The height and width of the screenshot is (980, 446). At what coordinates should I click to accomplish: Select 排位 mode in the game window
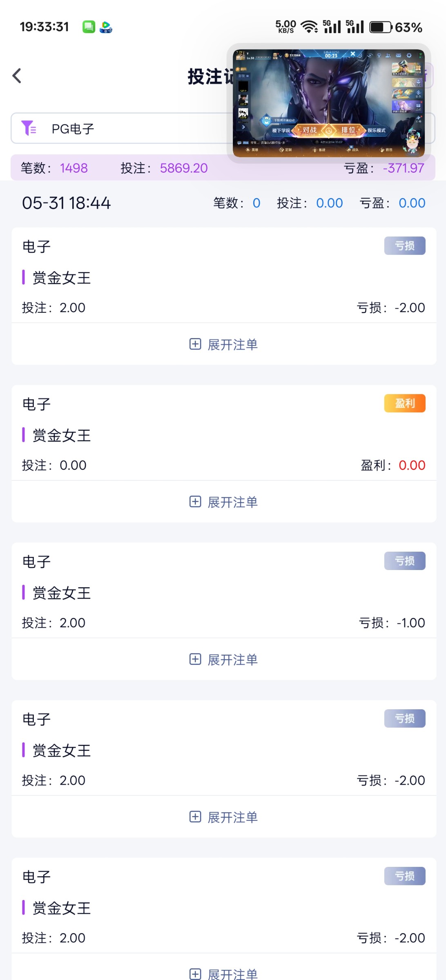[348, 130]
